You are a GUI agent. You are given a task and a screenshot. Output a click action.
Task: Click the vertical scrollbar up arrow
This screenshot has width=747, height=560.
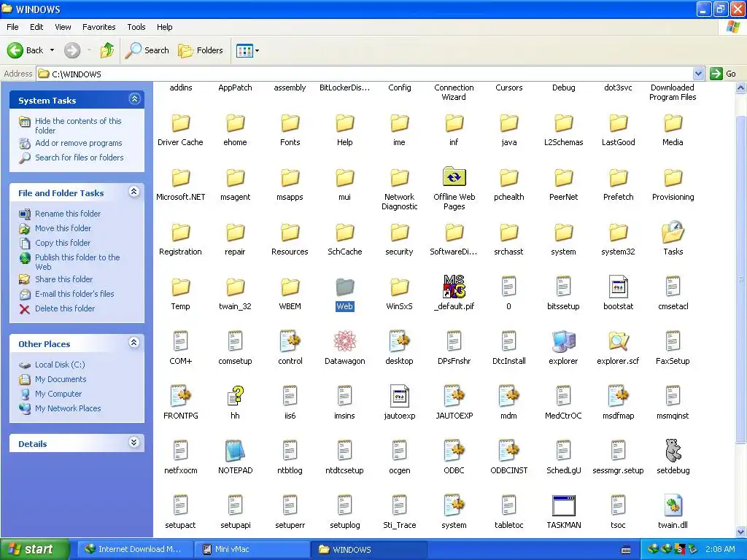(x=741, y=87)
